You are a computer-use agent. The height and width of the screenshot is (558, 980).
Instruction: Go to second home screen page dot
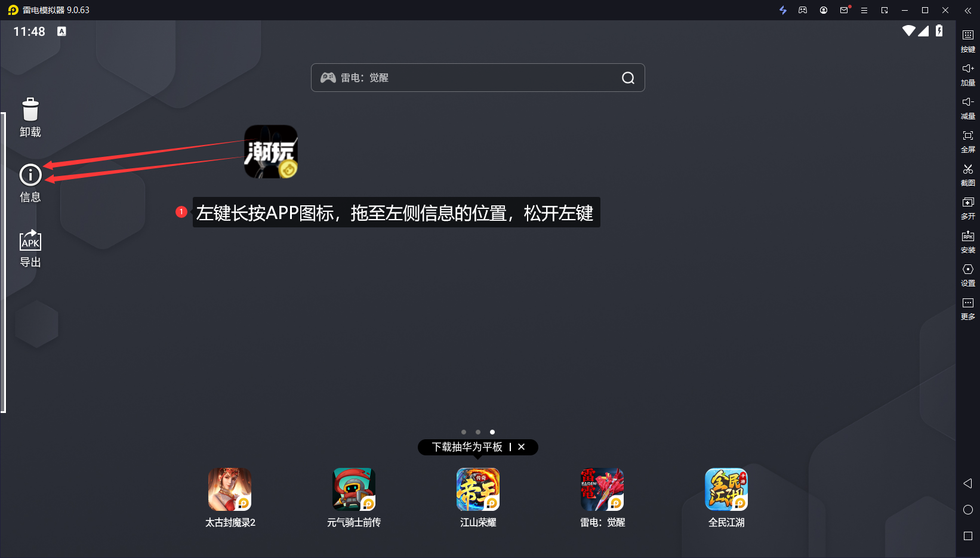(x=478, y=432)
